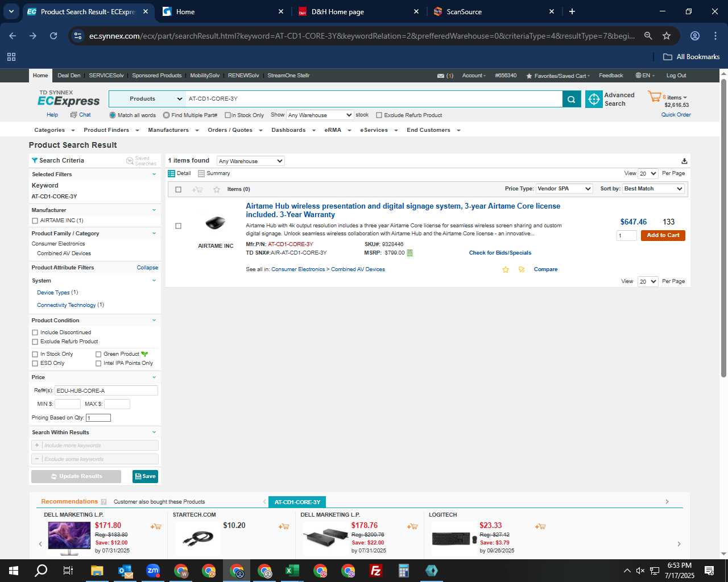The height and width of the screenshot is (582, 728).
Task: Open warehouse dropdown beside items found
Action: (x=250, y=161)
